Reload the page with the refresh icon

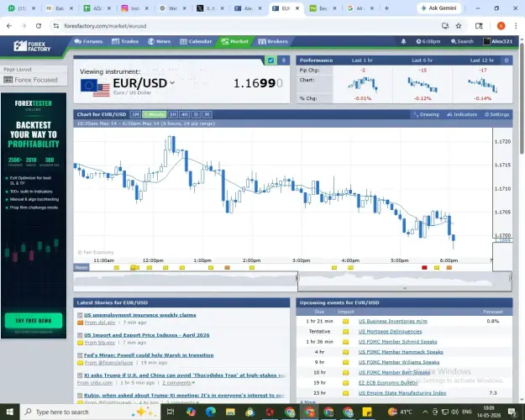coord(39,26)
